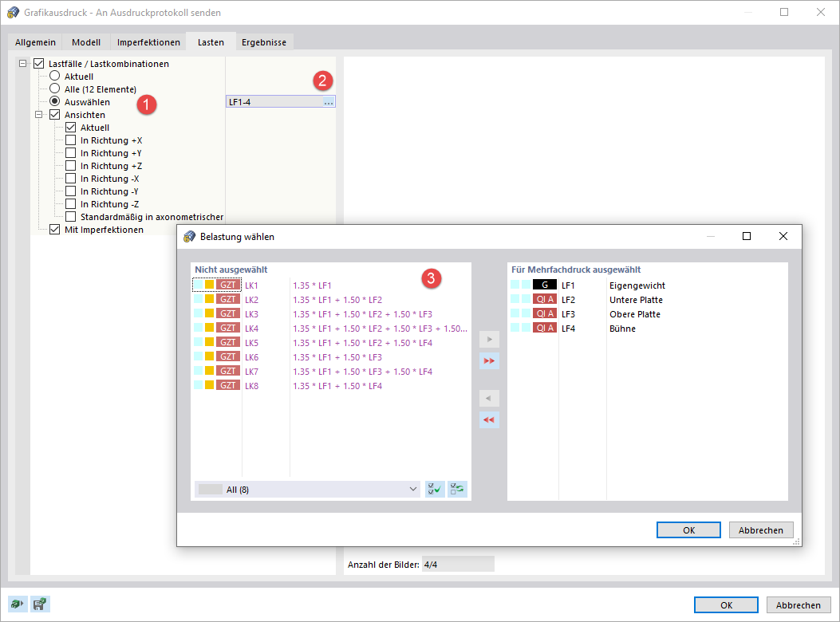Click the QI A badge of LF4
Image resolution: width=840 pixels, height=622 pixels.
[x=544, y=328]
